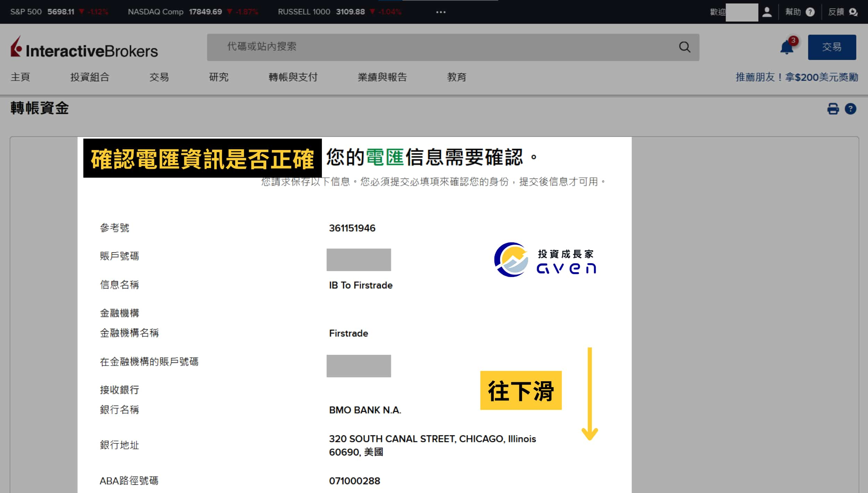Viewport: 868px width, 493px height.
Task: Click the user profile icon
Action: [x=767, y=12]
